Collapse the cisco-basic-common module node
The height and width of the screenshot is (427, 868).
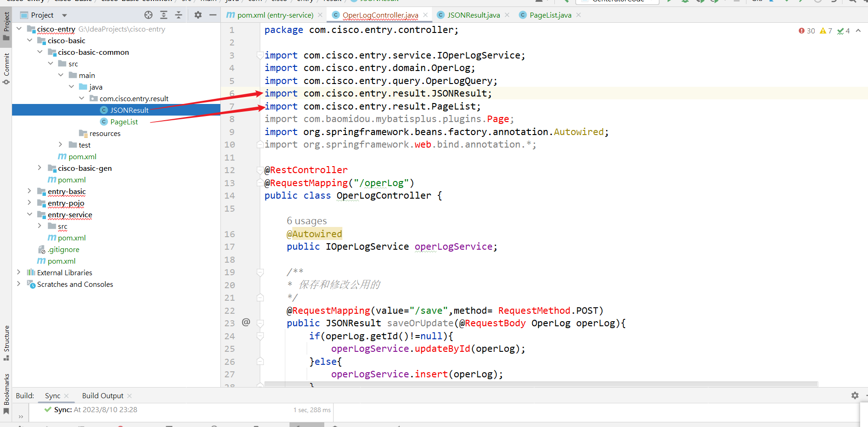[40, 52]
